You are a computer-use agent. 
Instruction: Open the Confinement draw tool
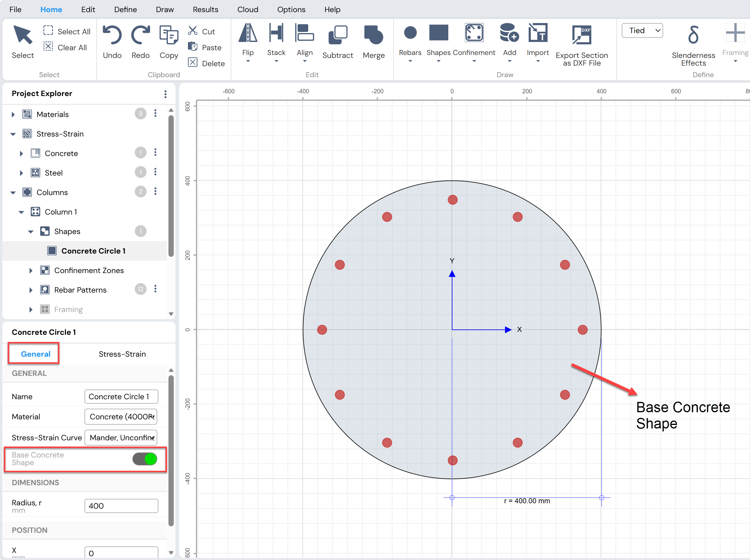pos(474,33)
